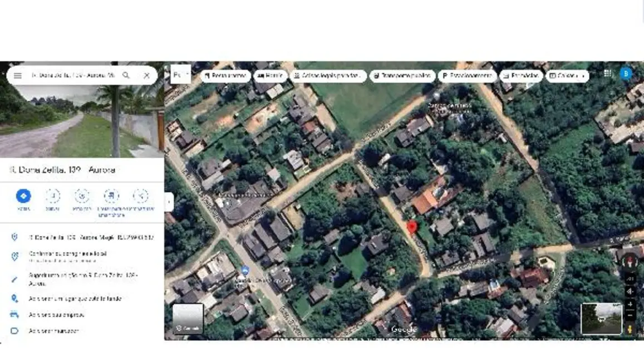Image resolution: width=644 pixels, height=362 pixels.
Task: Open the Google account avatar
Action: (626, 74)
